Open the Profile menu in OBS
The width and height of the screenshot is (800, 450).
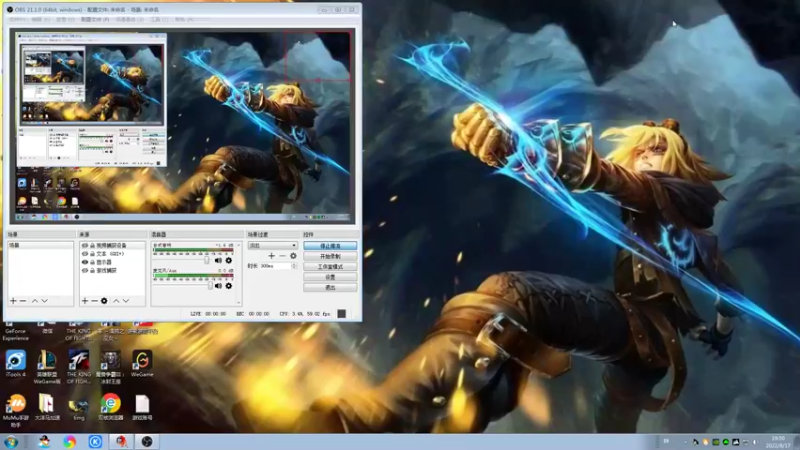(x=95, y=19)
